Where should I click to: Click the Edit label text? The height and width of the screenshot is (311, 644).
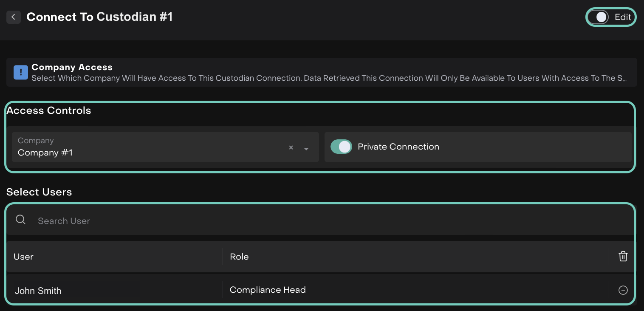point(623,17)
